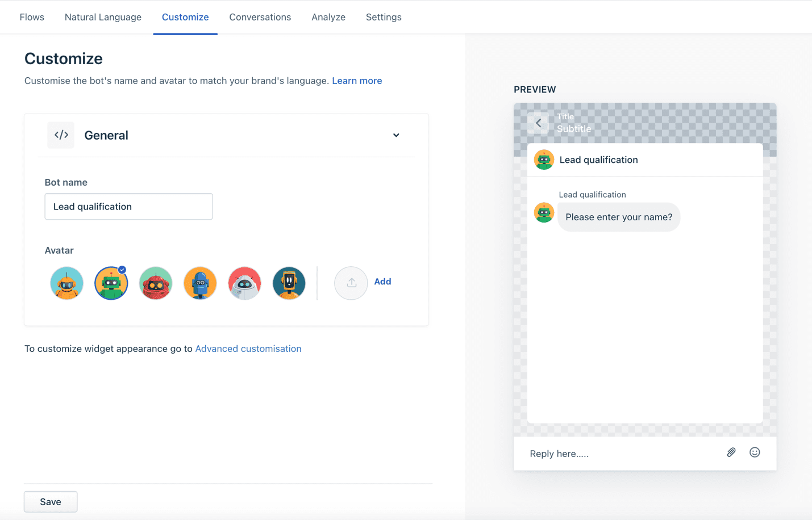Screen dimensions: 812x520
Task: Click the code icon beside the General heading
Action: tap(61, 135)
